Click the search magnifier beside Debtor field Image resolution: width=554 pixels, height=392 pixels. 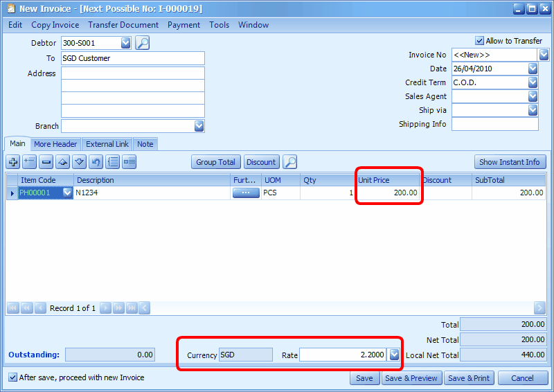pos(142,43)
